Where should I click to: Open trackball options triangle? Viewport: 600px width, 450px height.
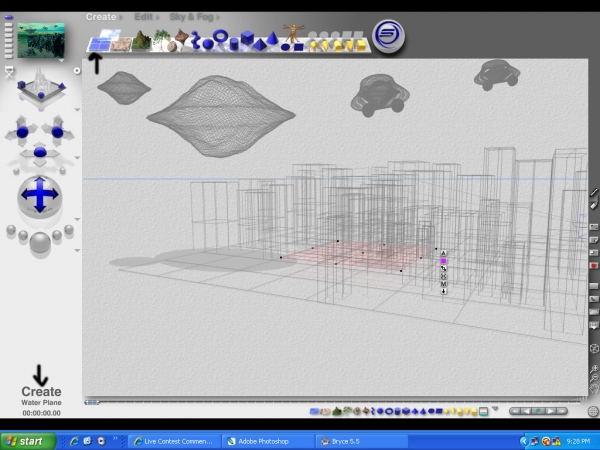77,219
